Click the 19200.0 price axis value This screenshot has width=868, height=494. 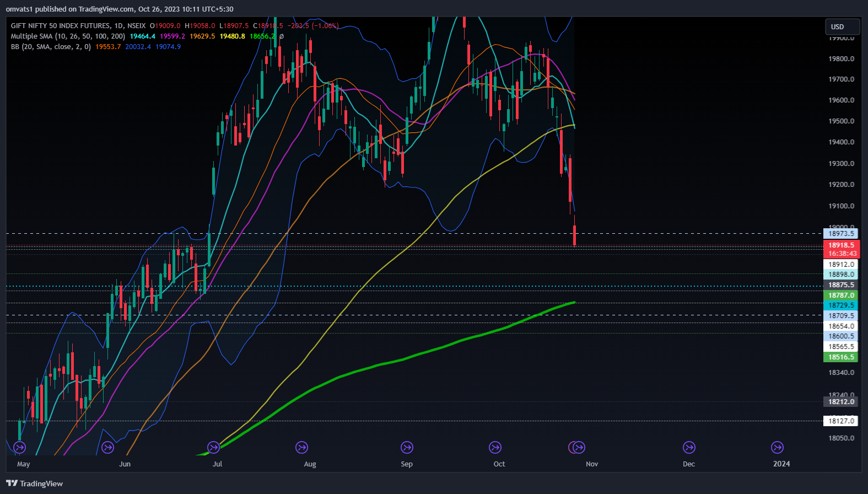click(x=841, y=185)
